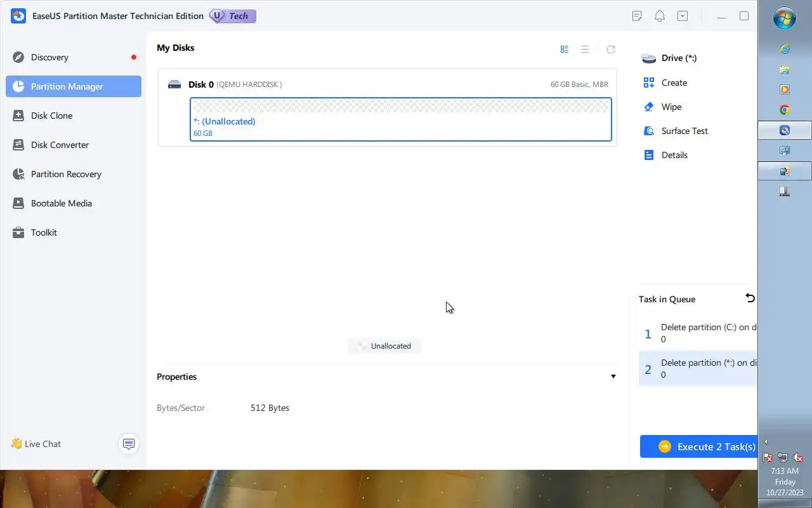Switch My Disks to graphic layout view
The width and height of the screenshot is (812, 508).
tap(565, 50)
